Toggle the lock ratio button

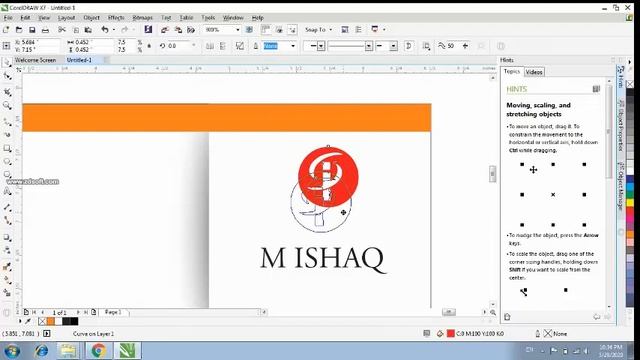[149, 46]
